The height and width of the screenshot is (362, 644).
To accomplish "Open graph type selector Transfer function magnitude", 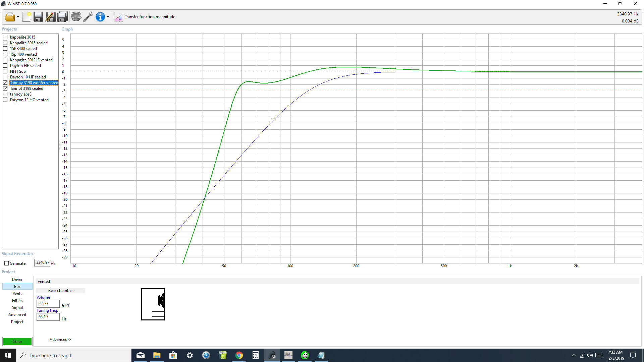I will pyautogui.click(x=145, y=17).
